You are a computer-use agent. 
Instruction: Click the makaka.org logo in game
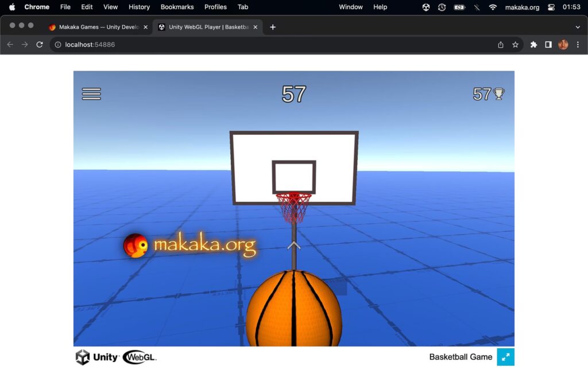189,245
